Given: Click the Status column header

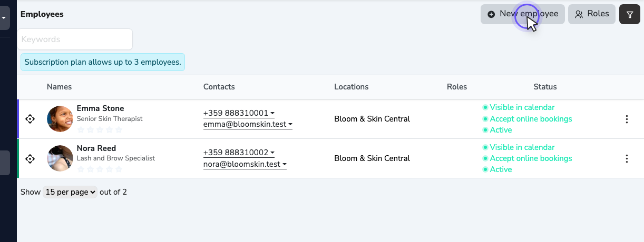Looking at the screenshot, I should (x=545, y=87).
